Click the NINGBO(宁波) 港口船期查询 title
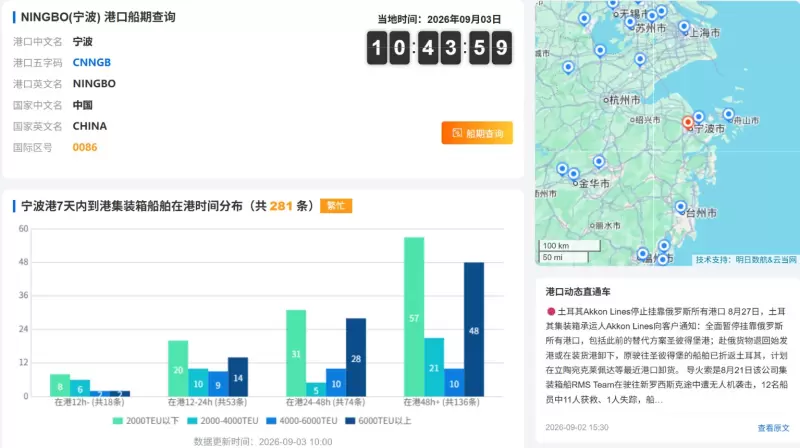800x448 pixels. click(98, 17)
